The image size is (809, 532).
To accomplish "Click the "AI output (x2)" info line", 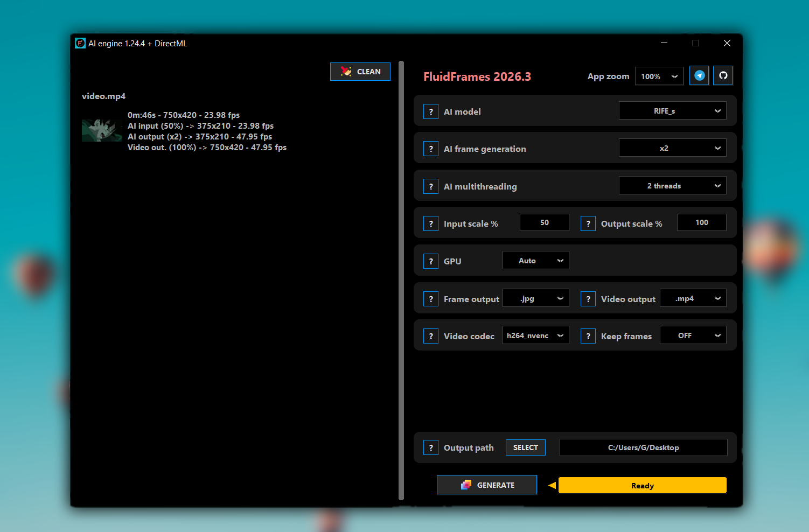I will (x=200, y=137).
